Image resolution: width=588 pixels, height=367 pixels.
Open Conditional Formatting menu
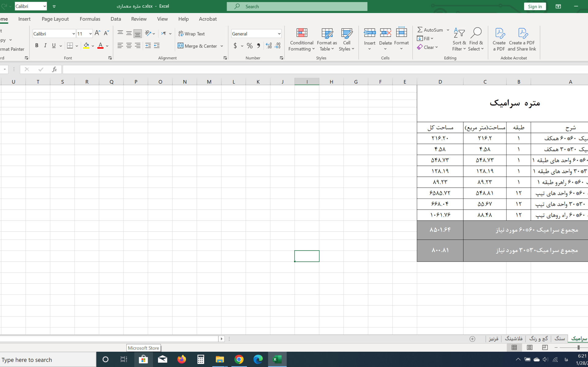301,40
